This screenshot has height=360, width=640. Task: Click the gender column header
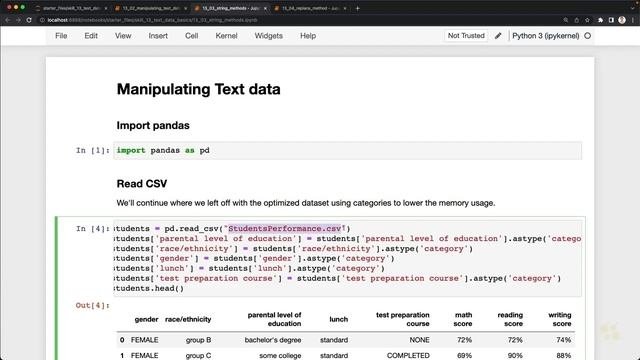pyautogui.click(x=146, y=319)
